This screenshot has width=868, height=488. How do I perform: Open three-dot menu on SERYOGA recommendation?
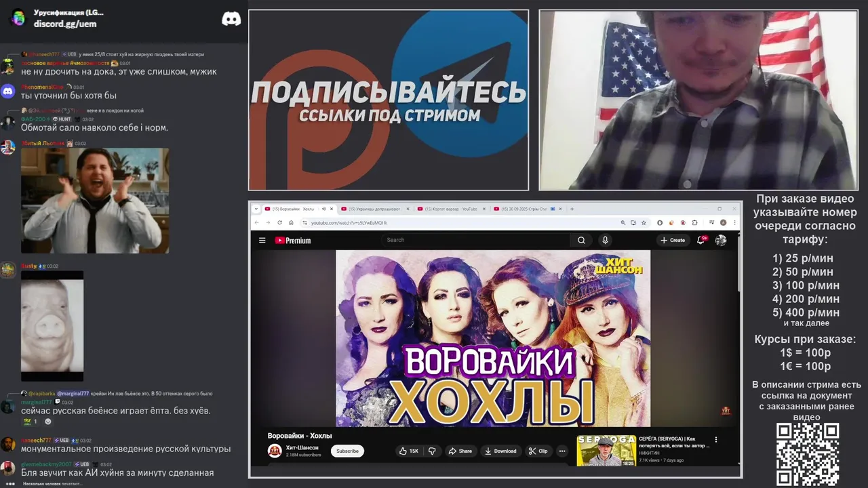point(715,439)
